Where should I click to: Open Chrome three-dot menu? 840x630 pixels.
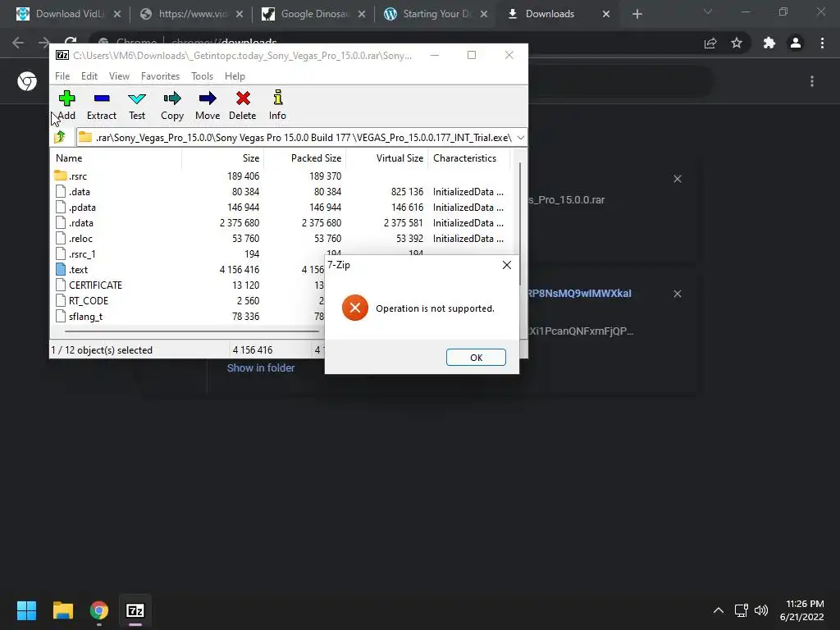coord(822,43)
